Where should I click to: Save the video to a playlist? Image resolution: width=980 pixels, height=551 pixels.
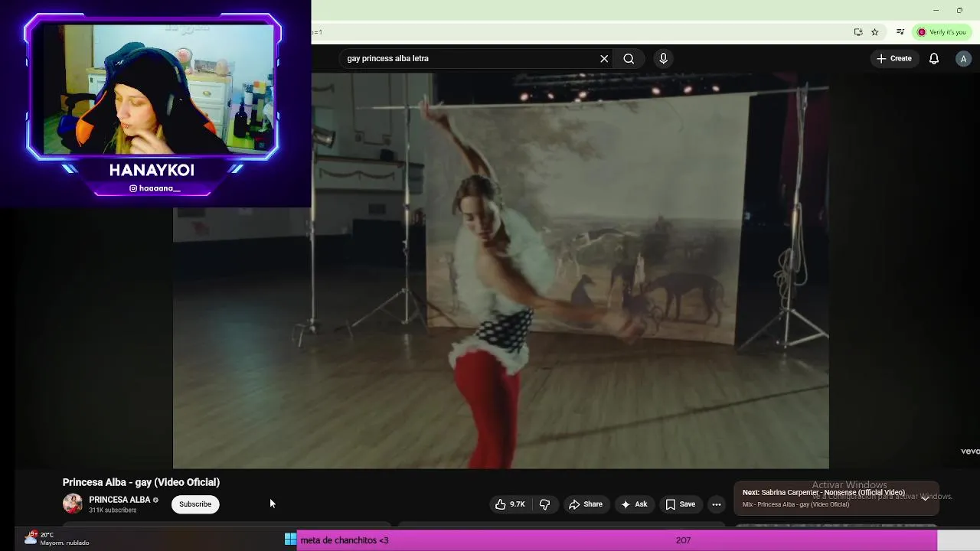[680, 504]
